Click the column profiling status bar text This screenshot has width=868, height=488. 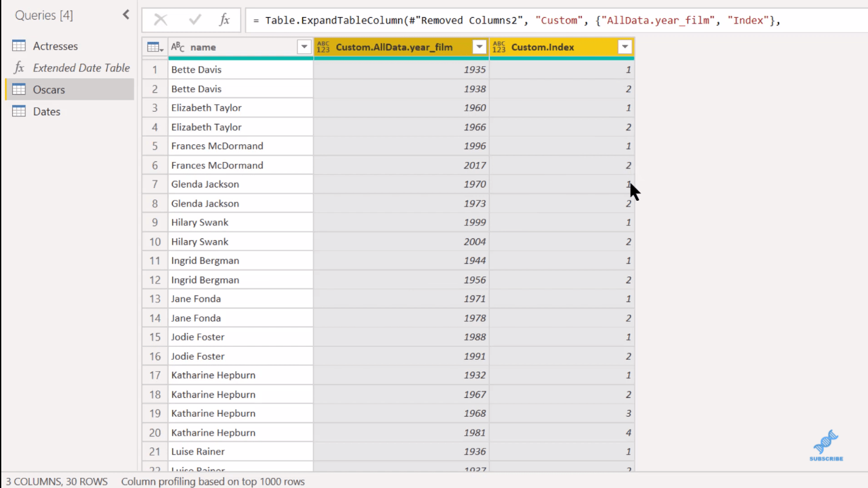click(x=213, y=482)
